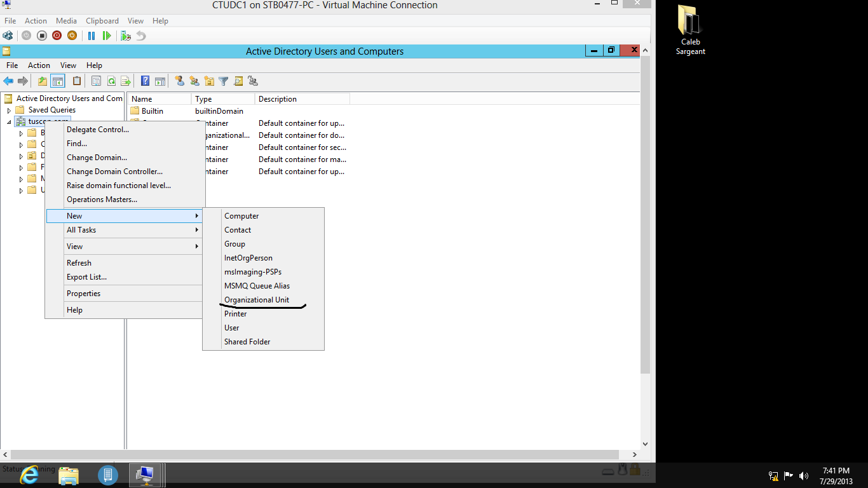
Task: Select Change Domain Controller... entry
Action: tap(125, 172)
